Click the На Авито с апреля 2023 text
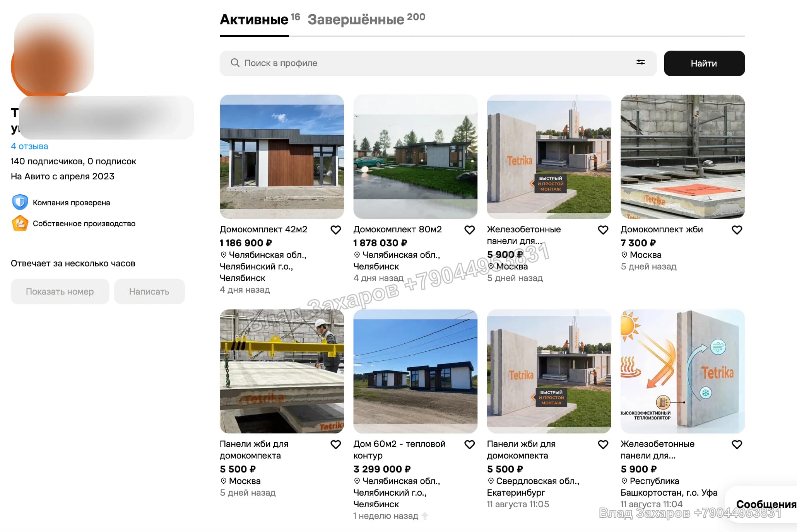 pos(63,176)
